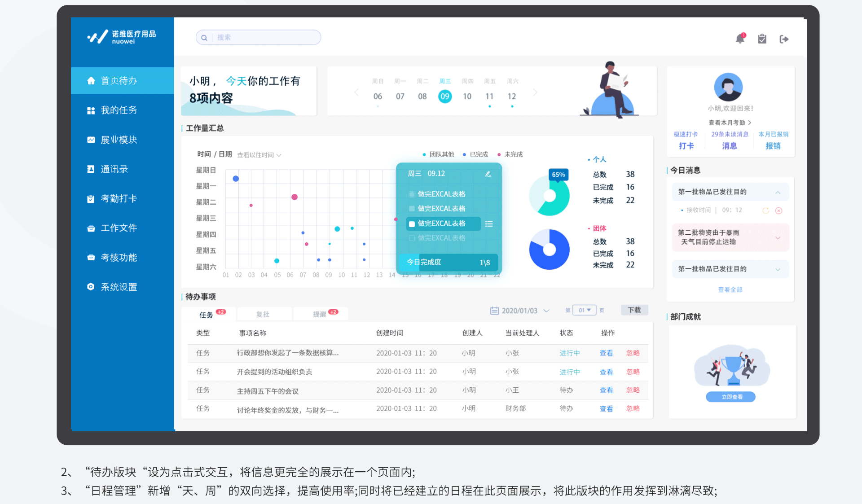Viewport: 862px width, 504px height.
Task: Check the third 做完EXCAL表格 task checkbox
Action: pos(412,224)
